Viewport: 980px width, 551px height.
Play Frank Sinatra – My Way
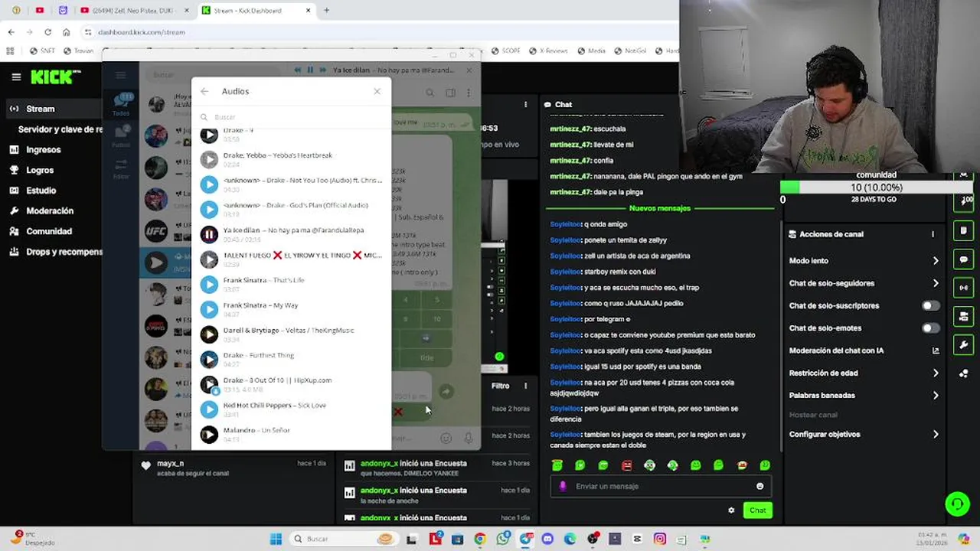(209, 309)
